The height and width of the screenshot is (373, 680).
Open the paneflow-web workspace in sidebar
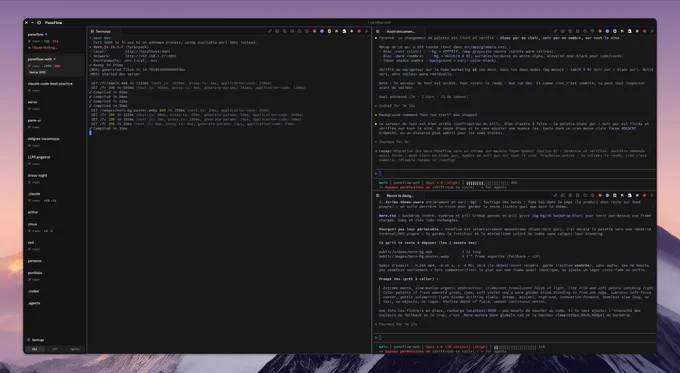40,59
